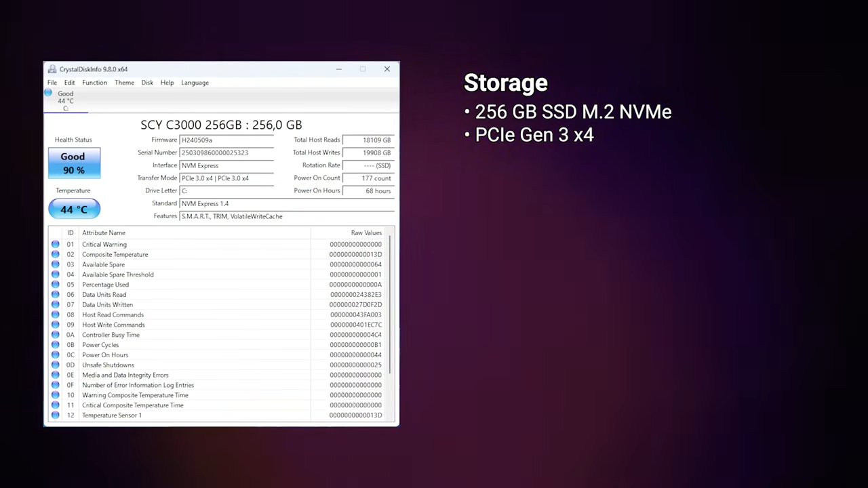This screenshot has height=488, width=868.
Task: Click raw value 000000000000B1
Action: (x=356, y=345)
